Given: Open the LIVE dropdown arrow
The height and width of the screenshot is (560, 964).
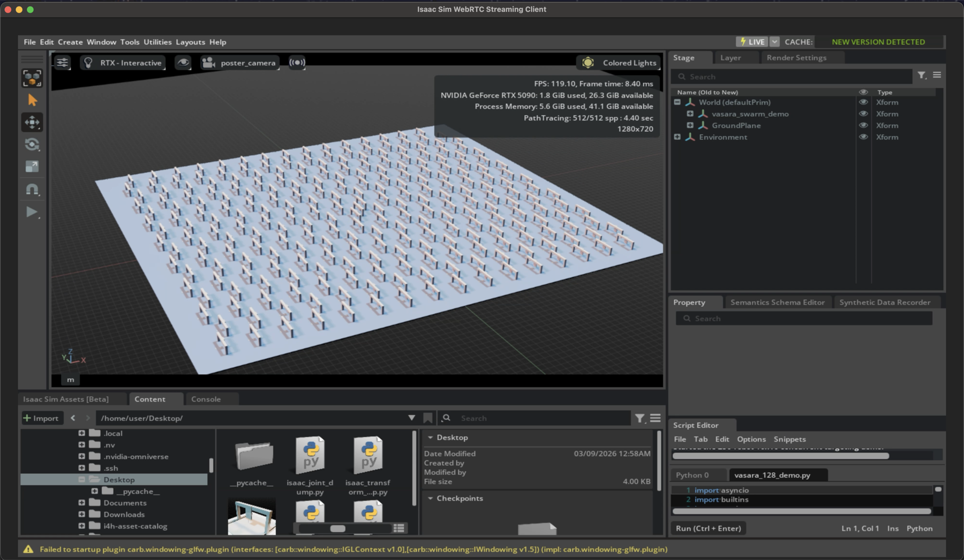Looking at the screenshot, I should pos(774,42).
